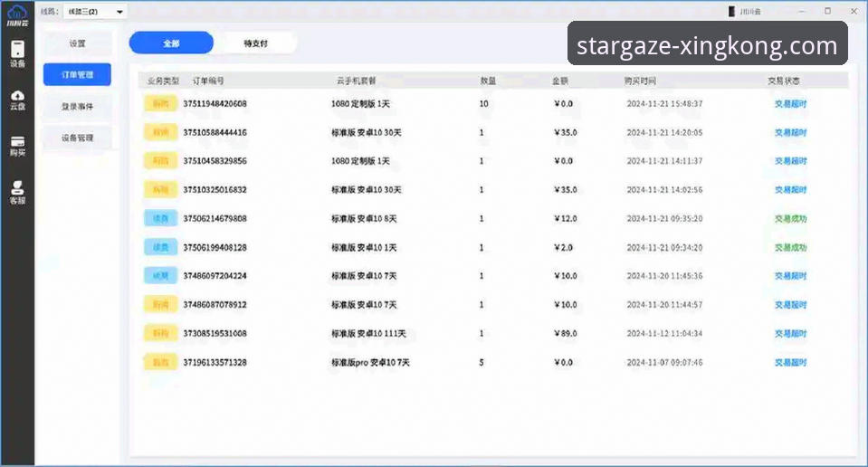Viewport: 868px width, 467px height.
Task: Open the 客服 customer service sidebar icon
Action: click(17, 193)
